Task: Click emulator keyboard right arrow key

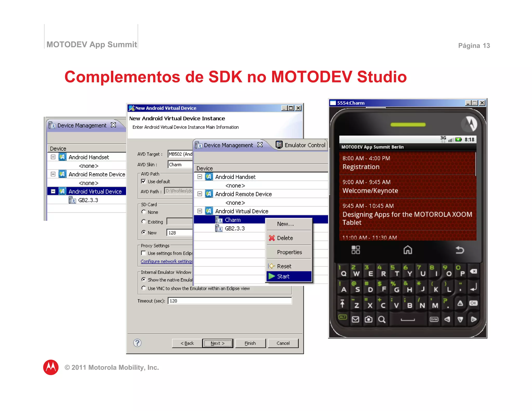Action: pos(474,319)
